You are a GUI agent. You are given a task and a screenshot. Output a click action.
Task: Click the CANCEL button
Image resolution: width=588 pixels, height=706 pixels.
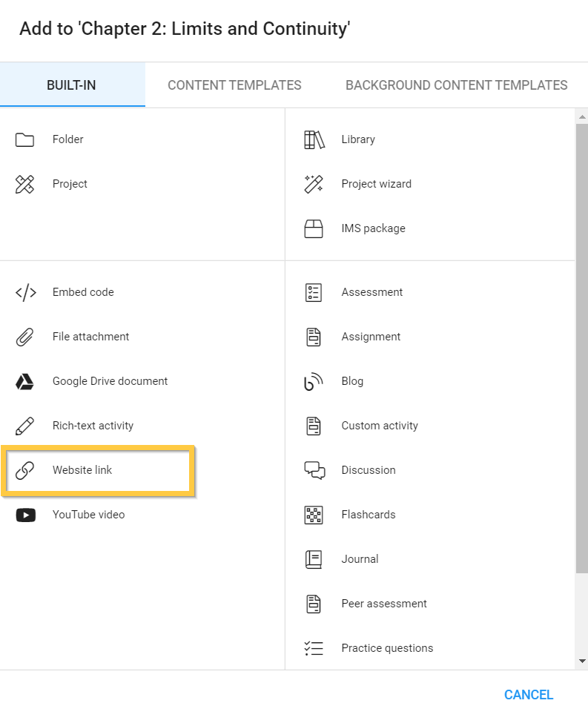[528, 694]
